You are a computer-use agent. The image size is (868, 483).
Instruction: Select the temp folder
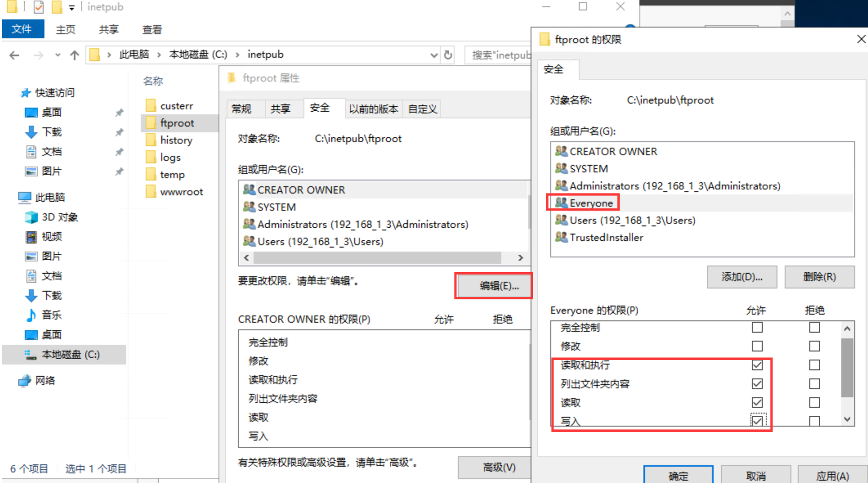165,175
